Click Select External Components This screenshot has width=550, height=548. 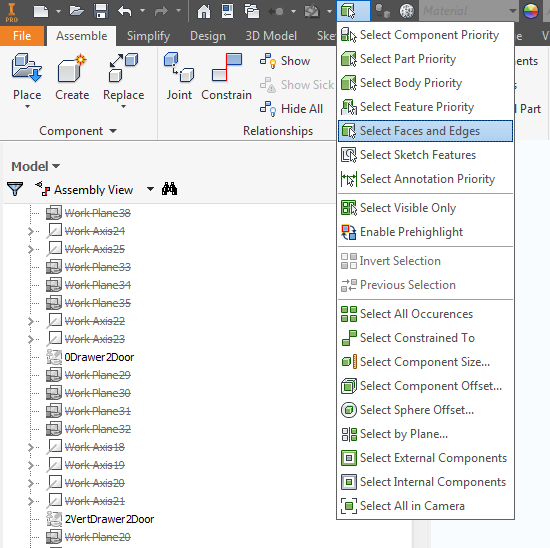click(x=425, y=458)
